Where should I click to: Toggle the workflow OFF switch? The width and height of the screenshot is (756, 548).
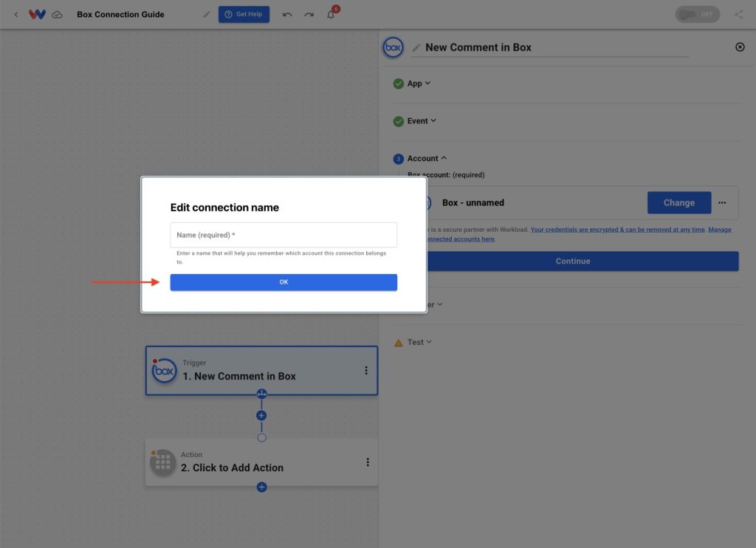pos(697,15)
